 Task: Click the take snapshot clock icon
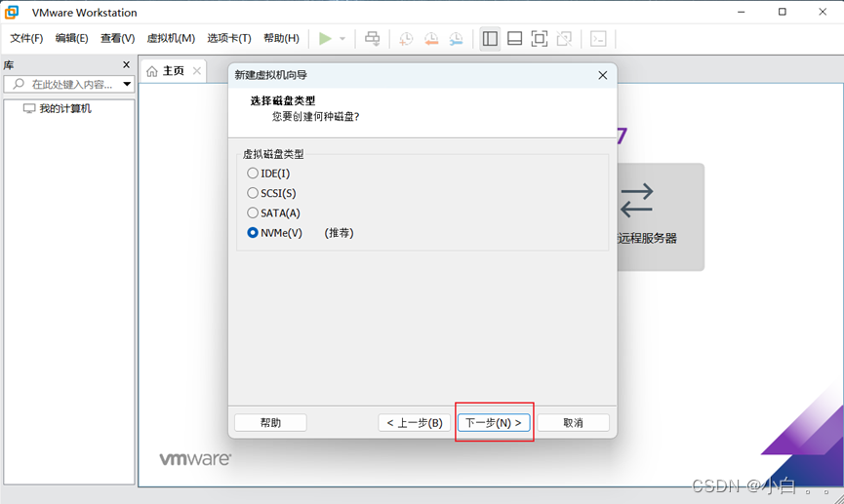click(x=406, y=39)
